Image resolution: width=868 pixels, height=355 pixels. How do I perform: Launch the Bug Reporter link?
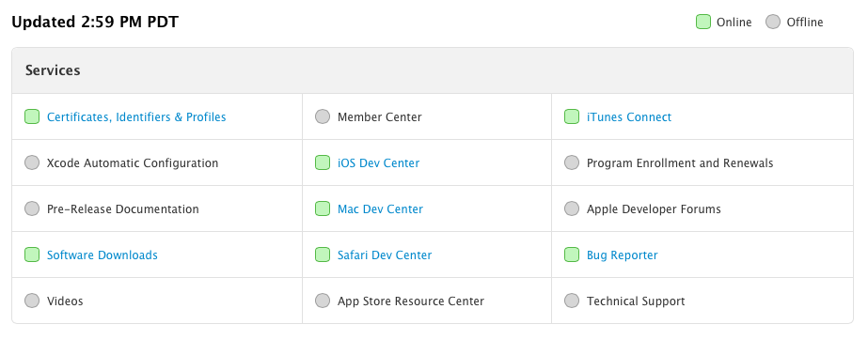point(623,255)
